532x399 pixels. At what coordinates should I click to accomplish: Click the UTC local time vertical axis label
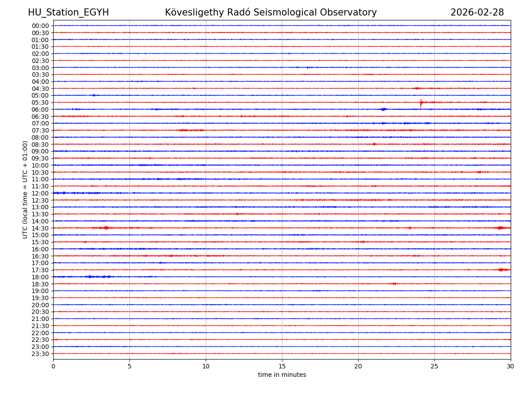(25, 189)
